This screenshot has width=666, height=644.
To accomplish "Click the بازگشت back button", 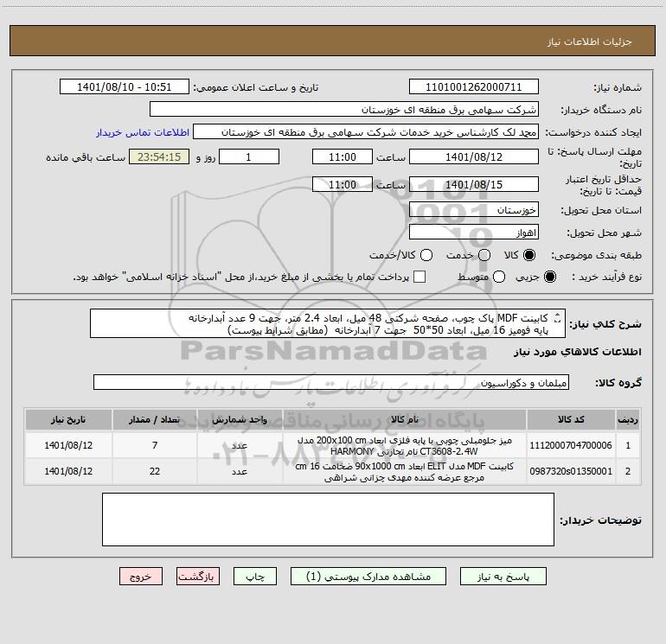I will click(198, 577).
